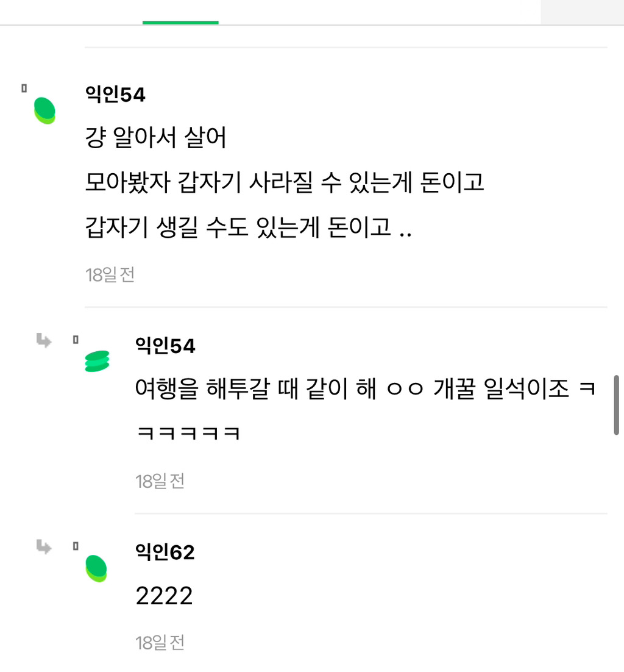Select the stacked-coins avatar beside the reply 익인54
The image size is (624, 672).
click(97, 360)
